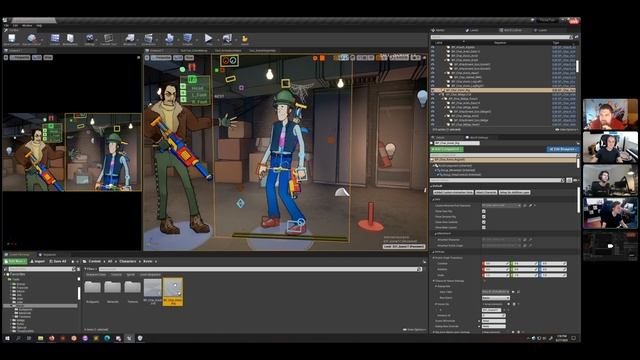
Task: Switch to the World Settings tab
Action: tap(478, 138)
